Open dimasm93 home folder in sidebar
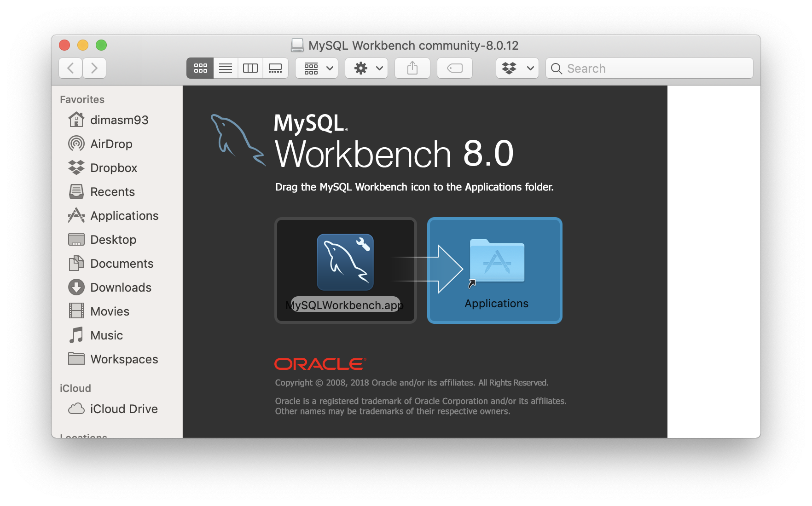The image size is (812, 506). (109, 120)
